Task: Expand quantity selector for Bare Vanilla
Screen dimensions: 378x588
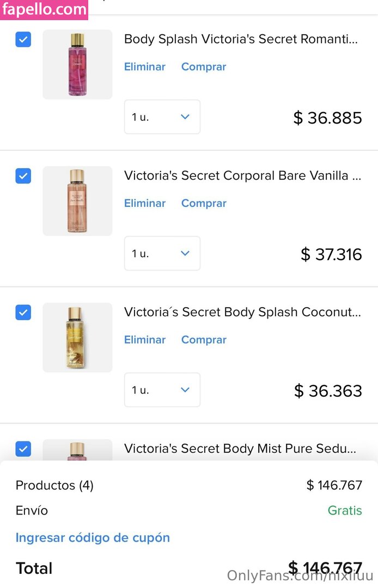Action: (162, 254)
